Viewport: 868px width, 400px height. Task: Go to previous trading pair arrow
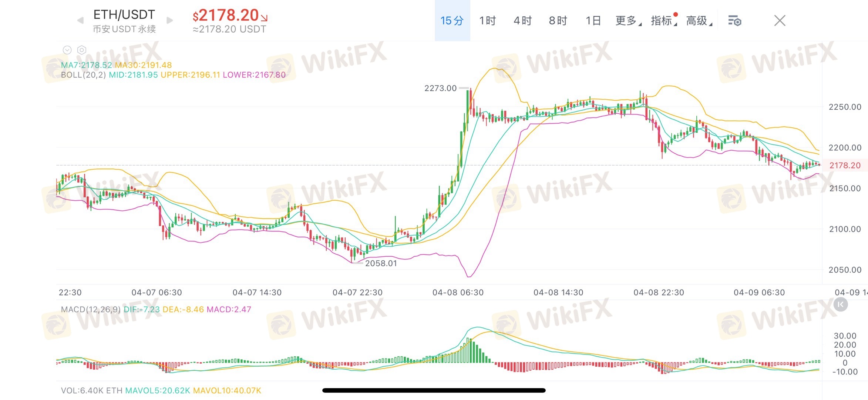point(80,20)
